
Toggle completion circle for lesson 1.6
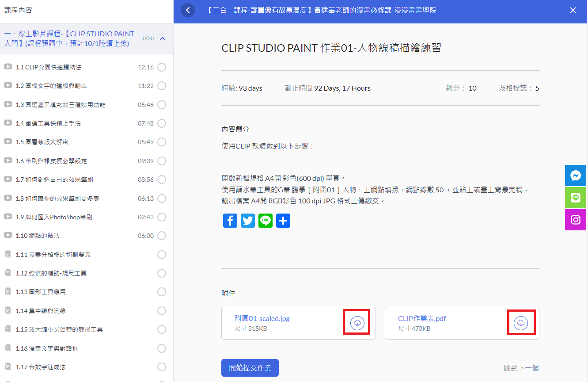coord(162,161)
